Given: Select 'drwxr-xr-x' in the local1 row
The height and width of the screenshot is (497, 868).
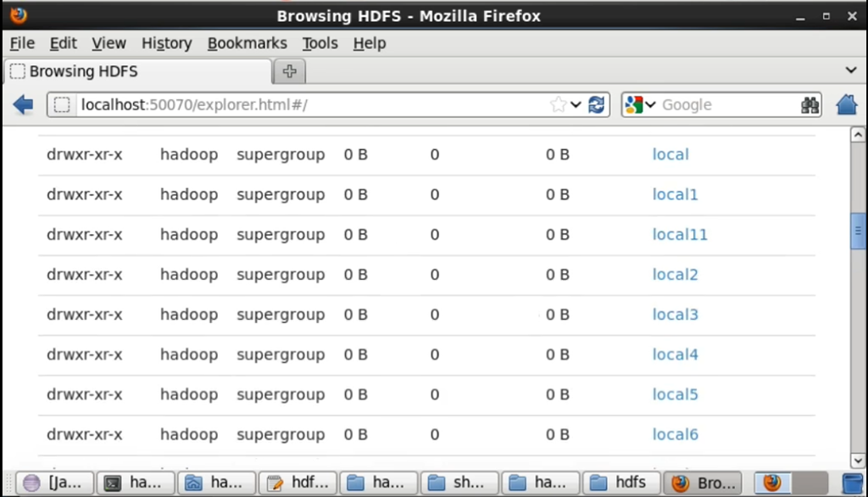Looking at the screenshot, I should (x=84, y=194).
